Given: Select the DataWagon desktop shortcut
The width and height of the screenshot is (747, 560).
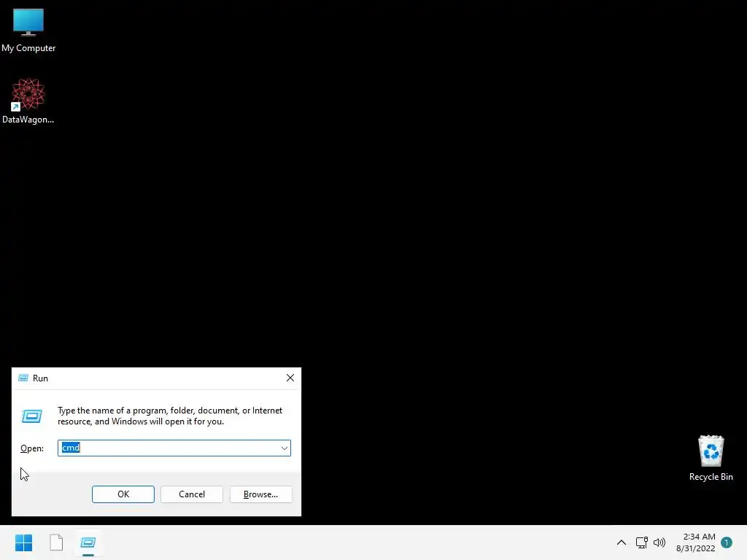Looking at the screenshot, I should coord(28,101).
